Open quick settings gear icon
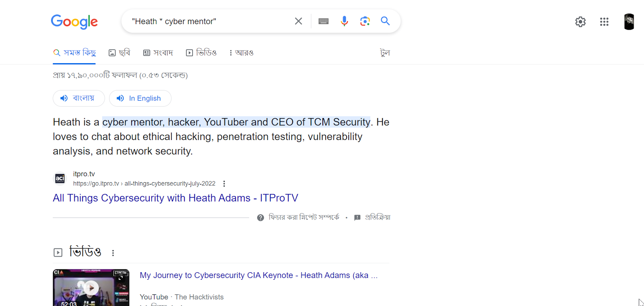 [580, 22]
